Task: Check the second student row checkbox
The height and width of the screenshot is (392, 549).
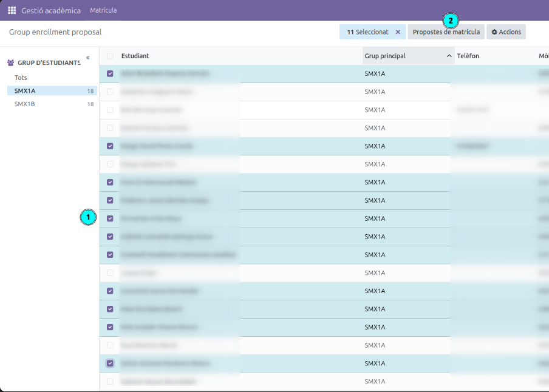Action: coord(110,92)
